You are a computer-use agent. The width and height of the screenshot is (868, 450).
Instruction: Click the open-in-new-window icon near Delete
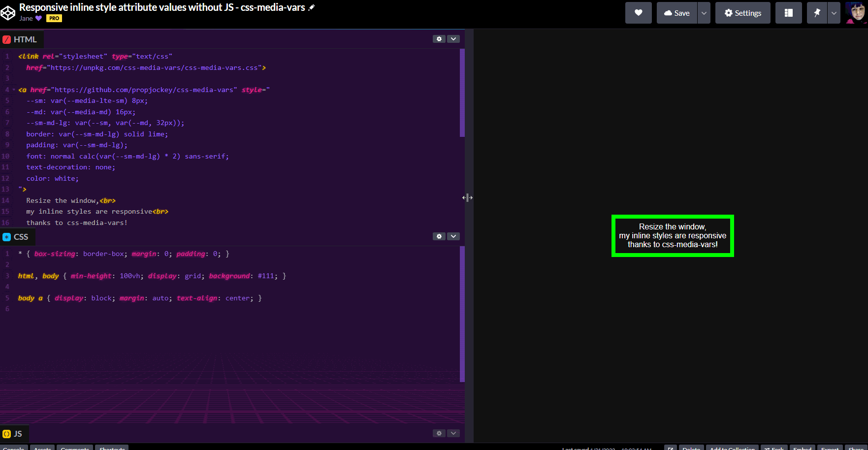coord(670,449)
